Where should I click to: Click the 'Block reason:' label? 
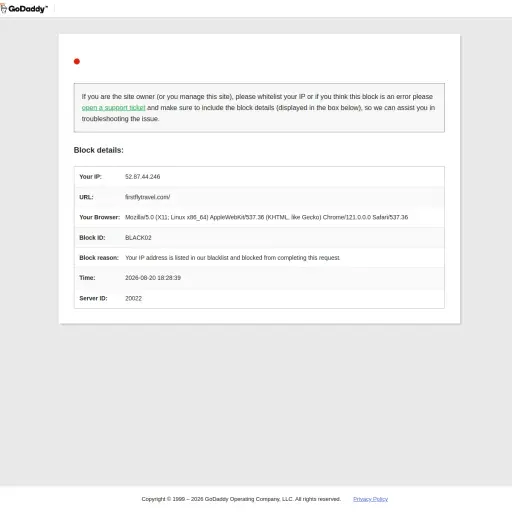click(x=99, y=258)
